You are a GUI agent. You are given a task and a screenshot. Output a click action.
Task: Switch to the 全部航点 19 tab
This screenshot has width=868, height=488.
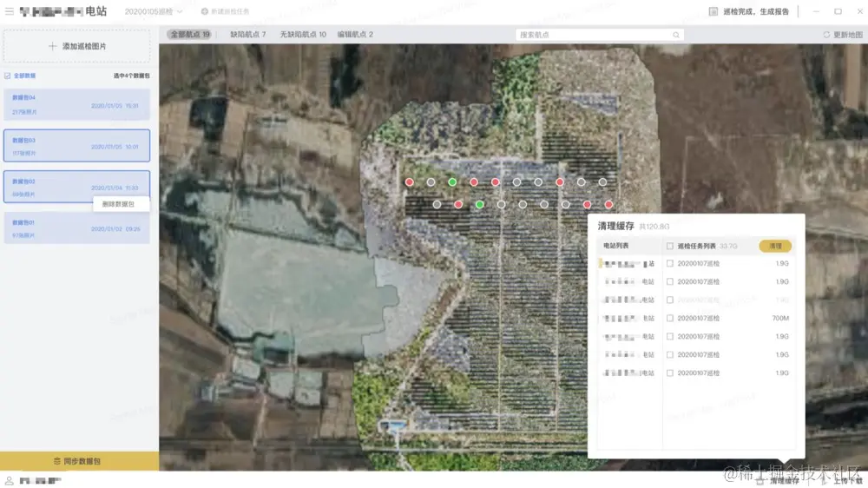190,35
